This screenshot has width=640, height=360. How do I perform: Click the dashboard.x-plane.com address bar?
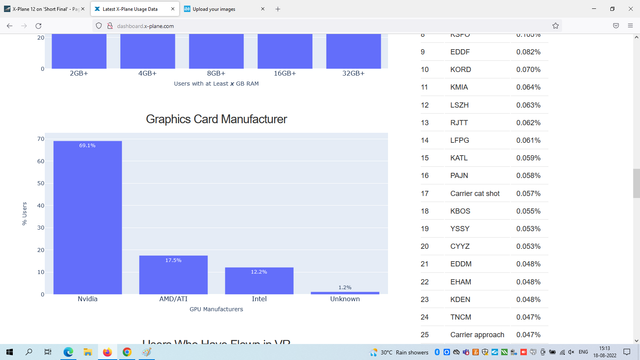pos(327,26)
